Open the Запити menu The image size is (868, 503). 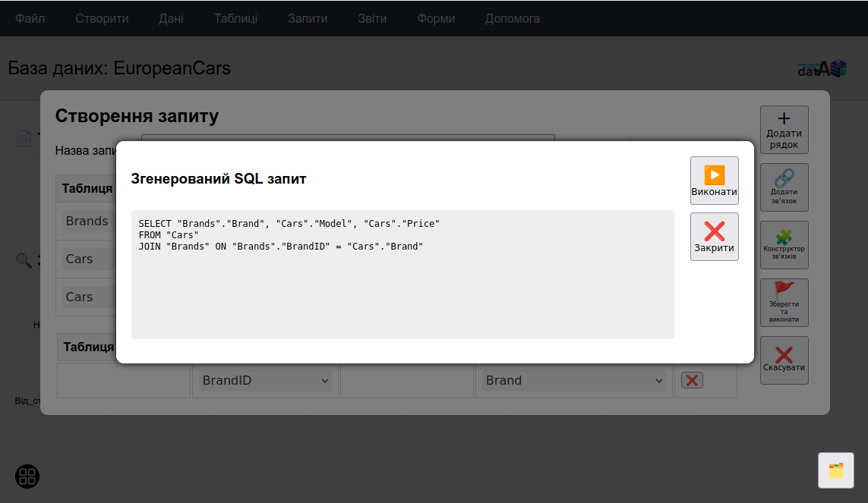pyautogui.click(x=308, y=18)
